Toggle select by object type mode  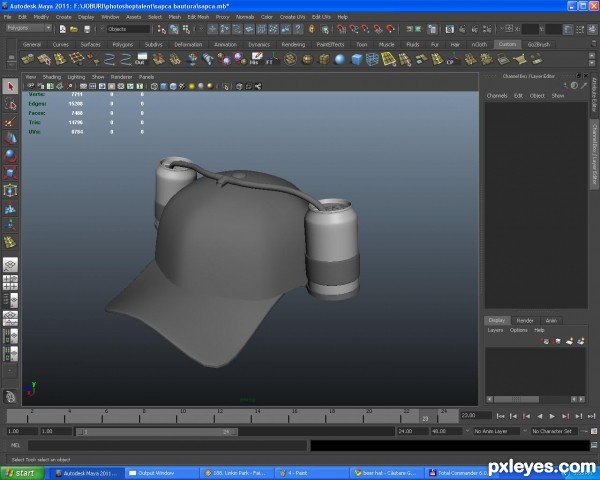[174, 29]
